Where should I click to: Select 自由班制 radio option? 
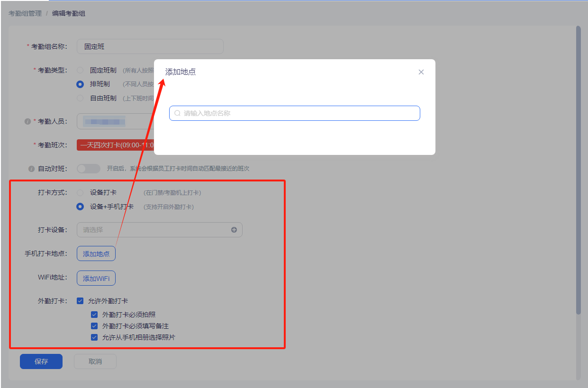point(80,98)
